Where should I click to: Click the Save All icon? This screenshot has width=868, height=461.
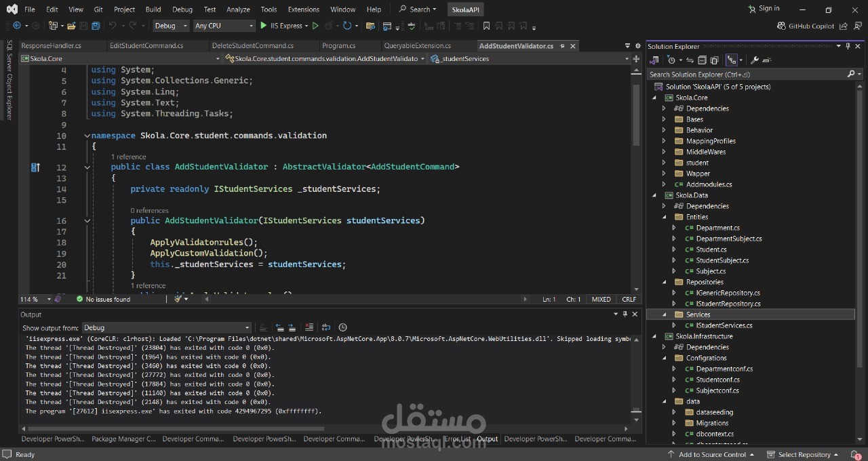[x=96, y=26]
